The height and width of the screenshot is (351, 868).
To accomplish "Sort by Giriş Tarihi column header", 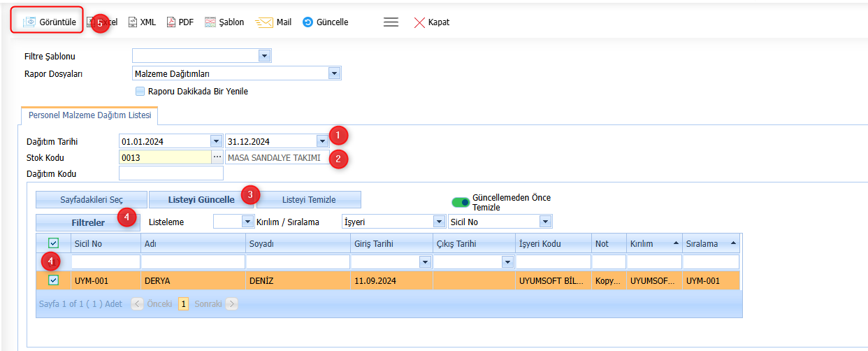I will point(391,243).
